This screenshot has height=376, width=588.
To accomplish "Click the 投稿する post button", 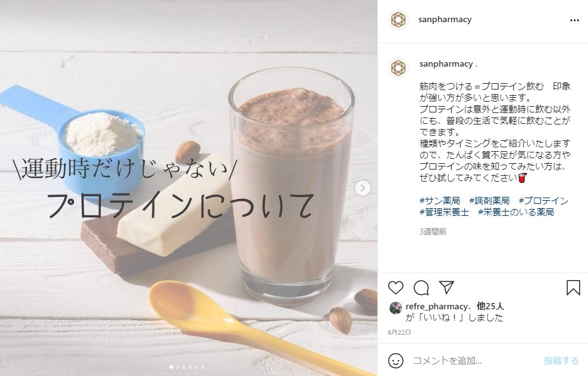I will (561, 361).
